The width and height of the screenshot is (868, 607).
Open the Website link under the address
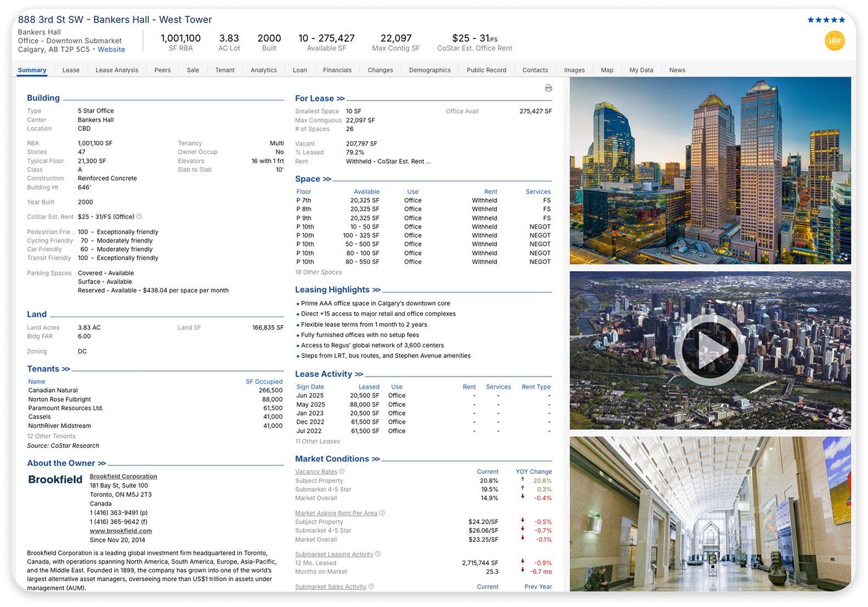tap(111, 49)
